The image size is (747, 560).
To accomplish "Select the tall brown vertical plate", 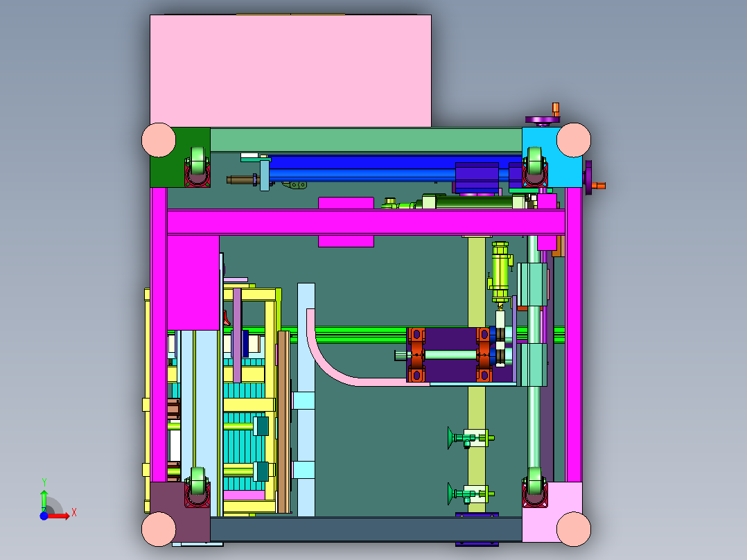I will point(283,422).
